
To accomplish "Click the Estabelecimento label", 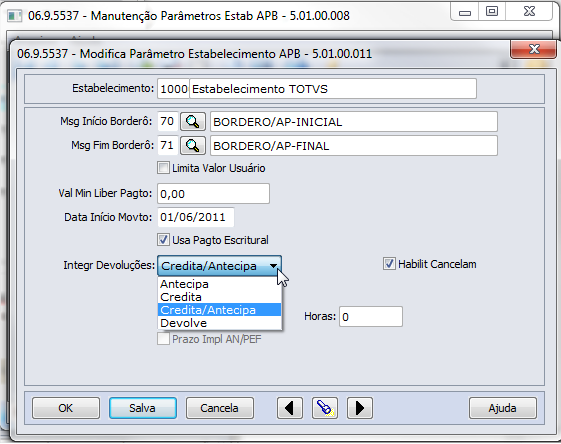I will tap(113, 88).
